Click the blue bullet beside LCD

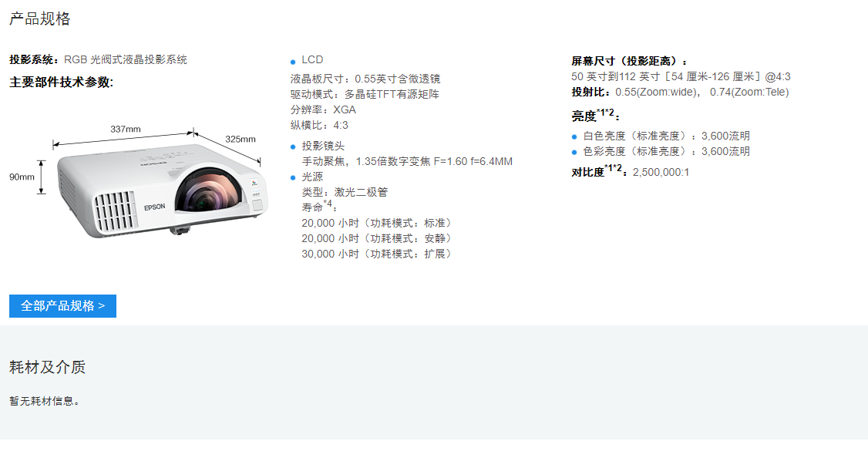(293, 62)
